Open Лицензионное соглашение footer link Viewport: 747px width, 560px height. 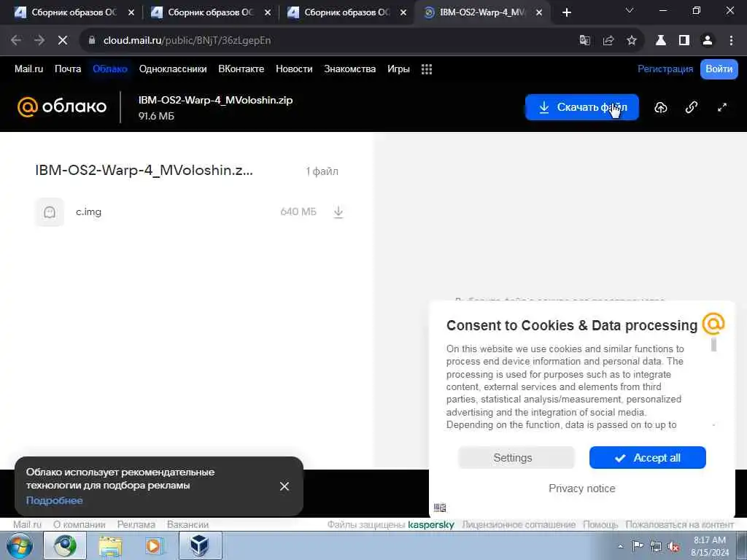click(x=519, y=524)
